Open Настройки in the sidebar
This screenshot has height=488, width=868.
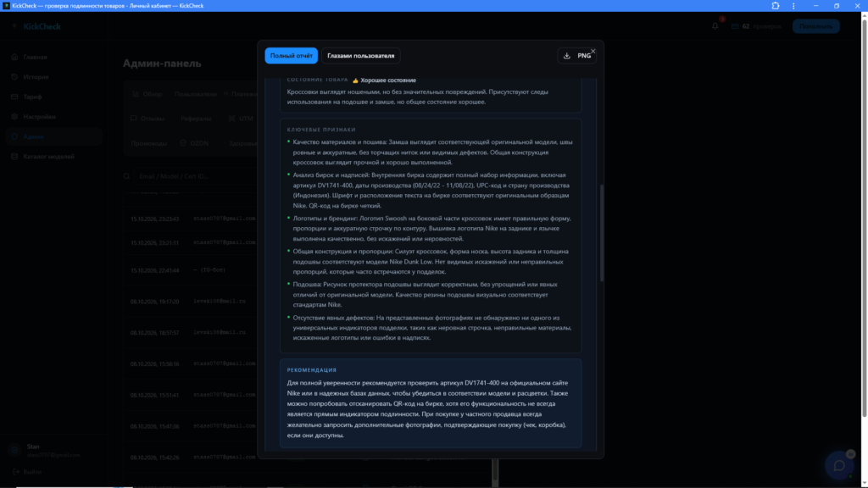39,117
